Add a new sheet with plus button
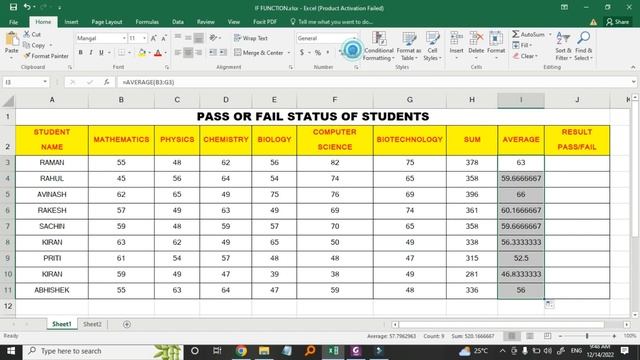640x360 pixels. tap(127, 324)
